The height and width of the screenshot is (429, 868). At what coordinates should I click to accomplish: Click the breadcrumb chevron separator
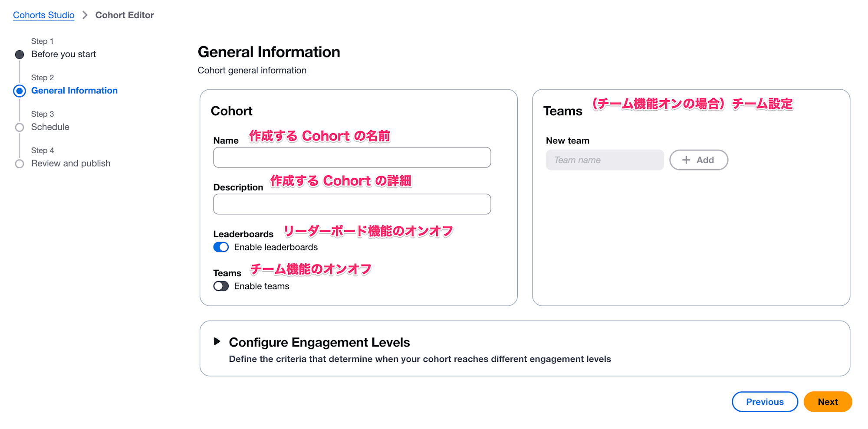click(85, 15)
